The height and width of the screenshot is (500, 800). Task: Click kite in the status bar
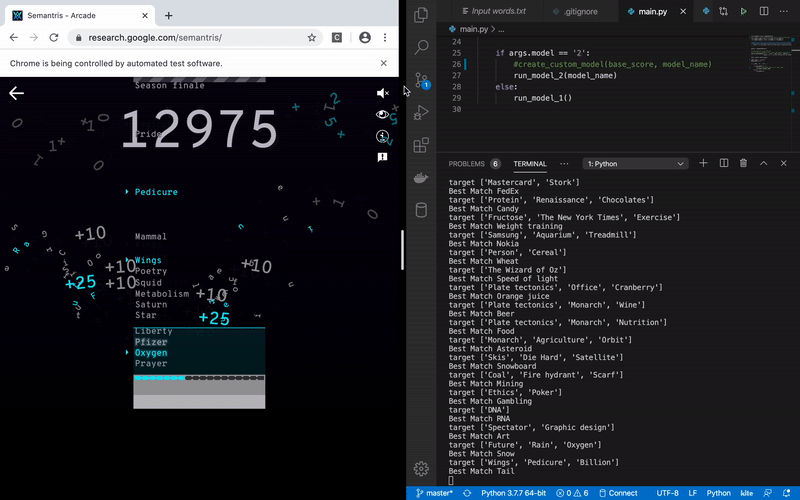point(746,493)
